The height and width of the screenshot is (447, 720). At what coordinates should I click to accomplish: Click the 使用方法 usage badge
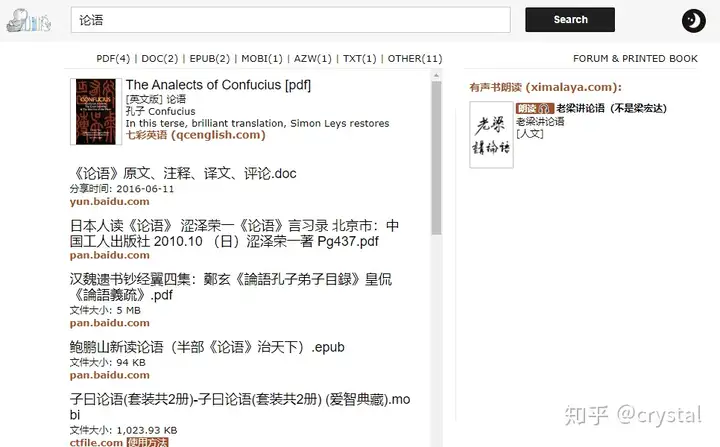click(147, 442)
